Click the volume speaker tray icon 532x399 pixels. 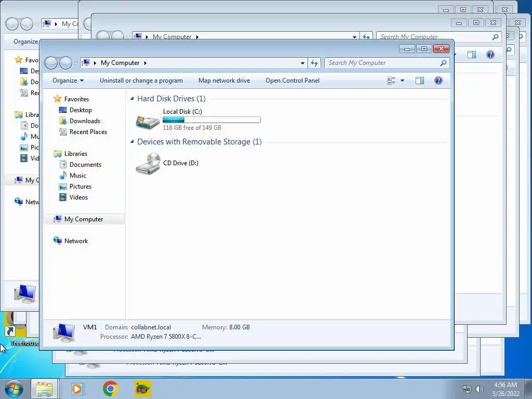click(480, 389)
